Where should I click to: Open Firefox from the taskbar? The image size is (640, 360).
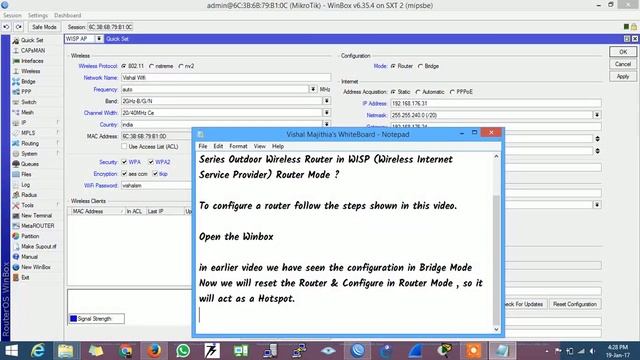[154, 351]
